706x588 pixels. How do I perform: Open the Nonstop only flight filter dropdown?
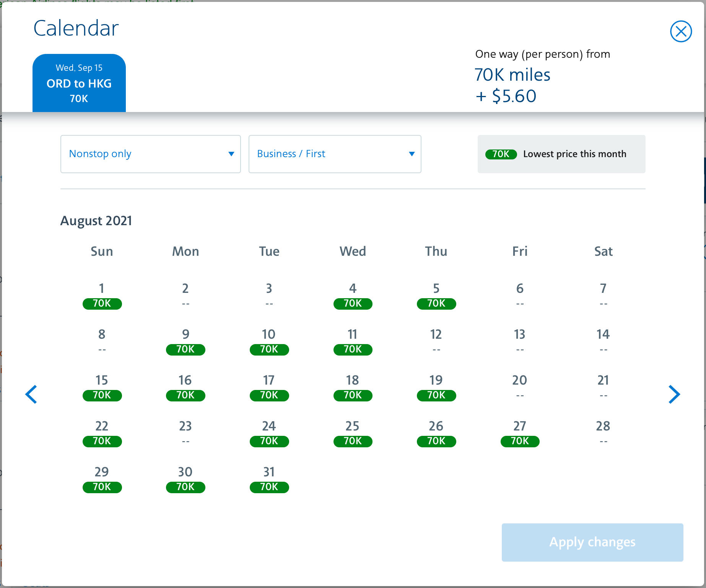click(x=150, y=154)
